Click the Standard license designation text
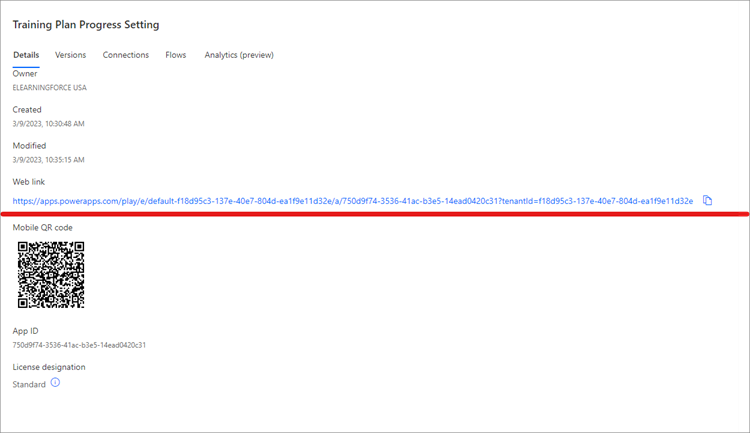The width and height of the screenshot is (750, 433). [29, 384]
